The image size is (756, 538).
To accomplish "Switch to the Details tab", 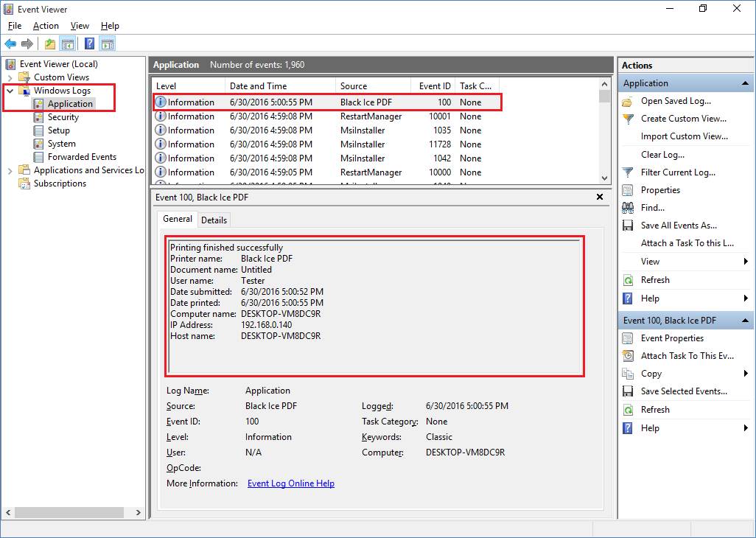I will pyautogui.click(x=214, y=220).
